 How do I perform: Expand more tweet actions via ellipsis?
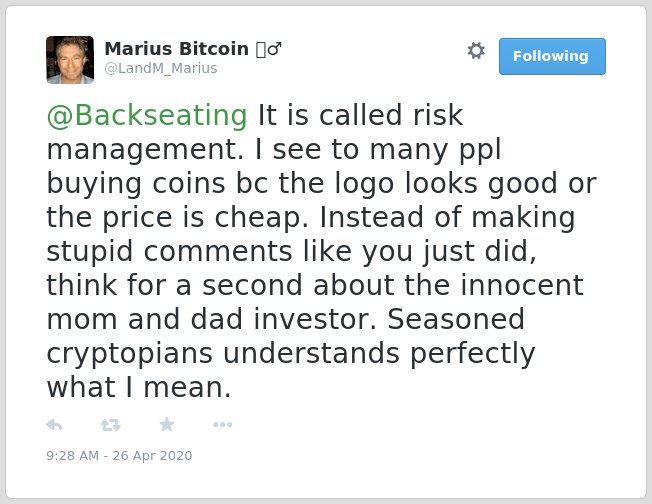tap(222, 425)
